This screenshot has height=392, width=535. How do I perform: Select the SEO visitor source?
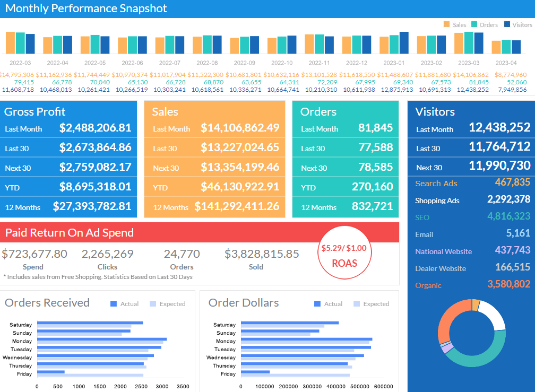[x=422, y=217]
